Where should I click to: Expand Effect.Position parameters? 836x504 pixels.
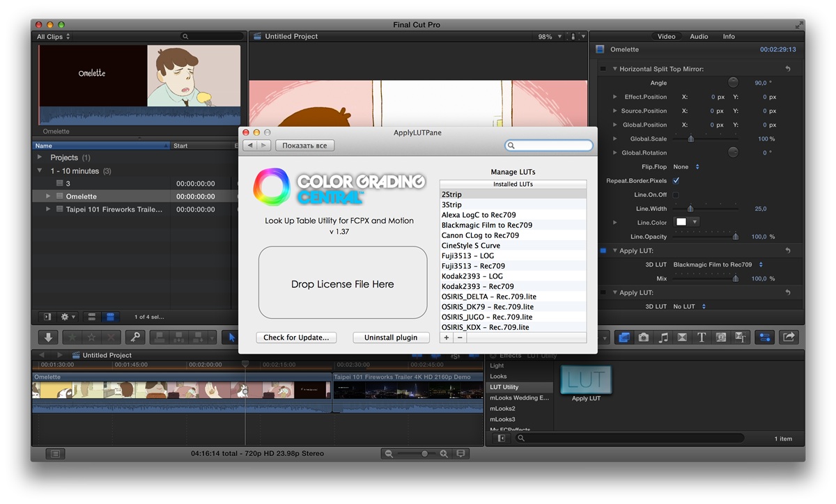pos(614,97)
